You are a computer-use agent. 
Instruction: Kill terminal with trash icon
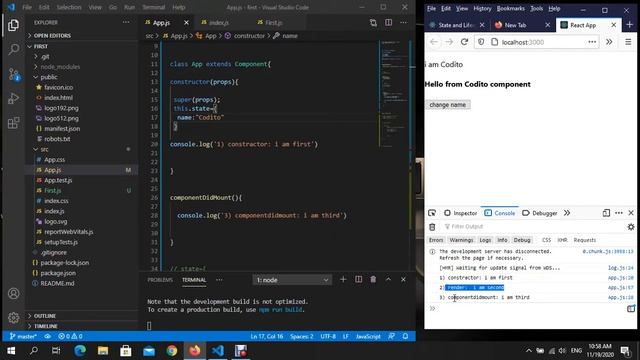[373, 279]
